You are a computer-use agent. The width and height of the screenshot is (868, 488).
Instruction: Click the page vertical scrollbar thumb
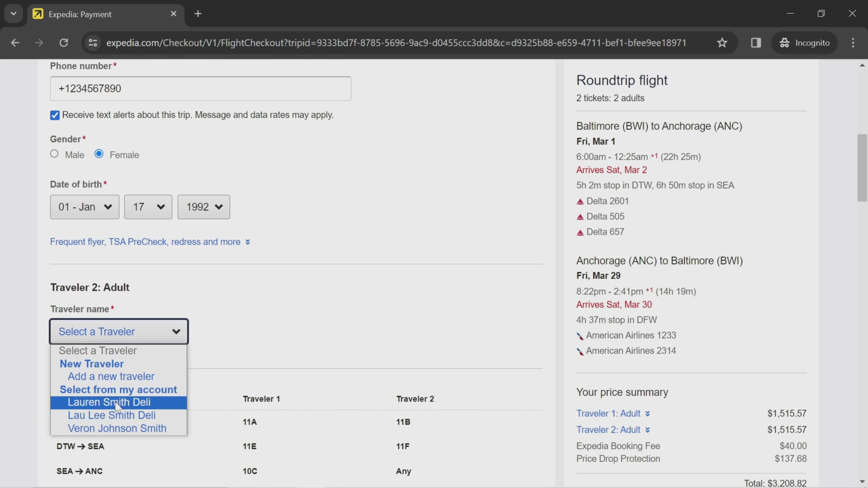click(x=862, y=167)
